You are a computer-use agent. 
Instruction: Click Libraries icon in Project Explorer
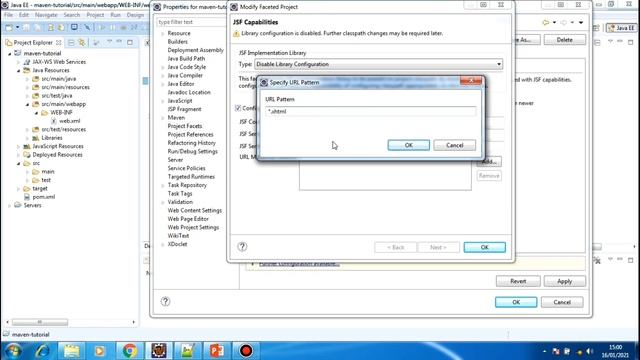pos(36,138)
